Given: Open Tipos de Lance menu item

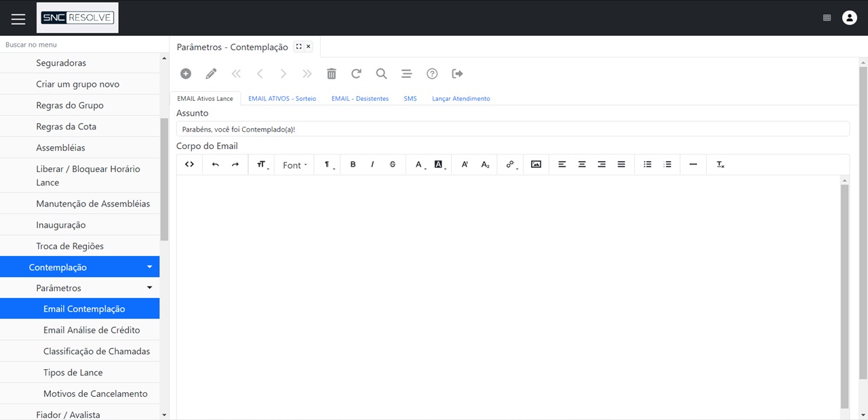Looking at the screenshot, I should [x=73, y=373].
